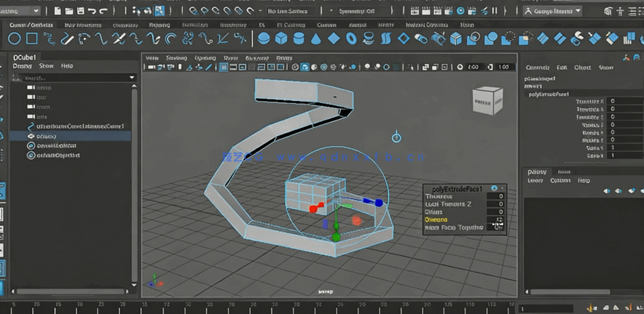Open Outliner Help menu
This screenshot has width=644, height=314.
point(67,66)
